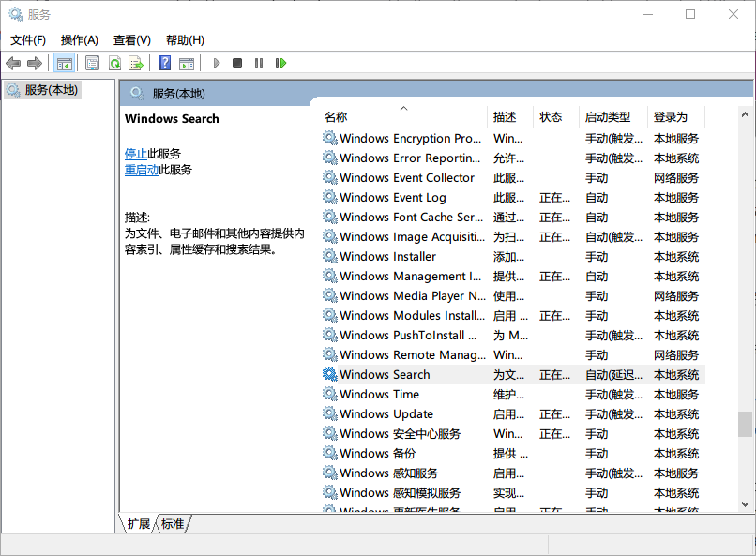This screenshot has height=556, width=756.
Task: Click the gear icon beside Windows 备份
Action: tap(330, 454)
